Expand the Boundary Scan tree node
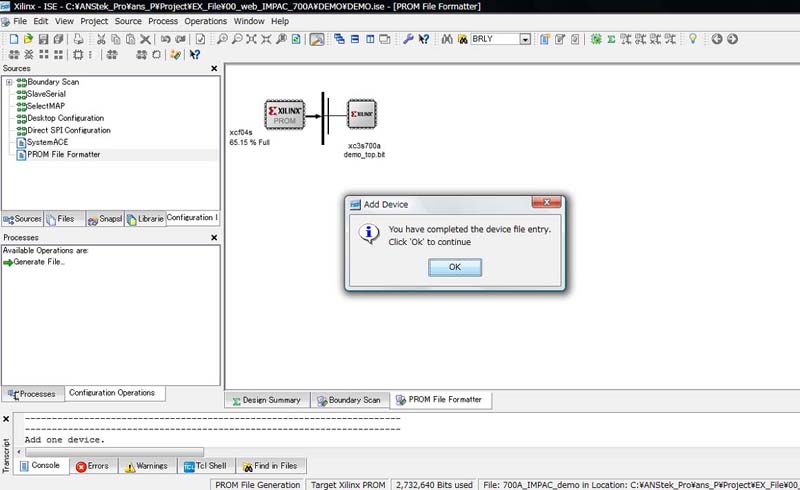This screenshot has height=490, width=800. pyautogui.click(x=9, y=82)
